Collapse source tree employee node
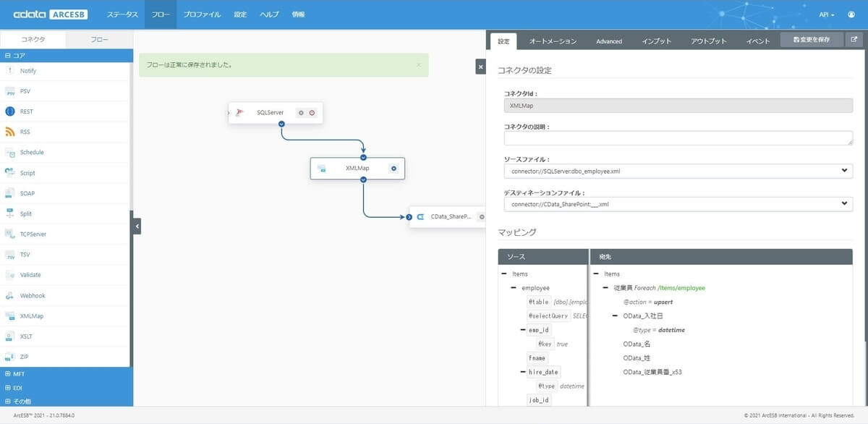Image resolution: width=868 pixels, height=424 pixels. coord(514,288)
